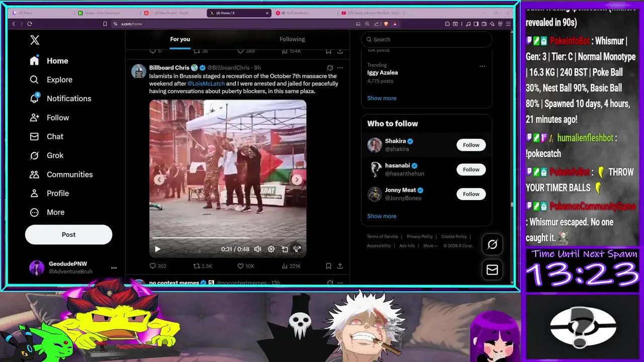Viewport: 644px width, 362px height.
Task: Open no context memes post options
Action: click(x=340, y=283)
